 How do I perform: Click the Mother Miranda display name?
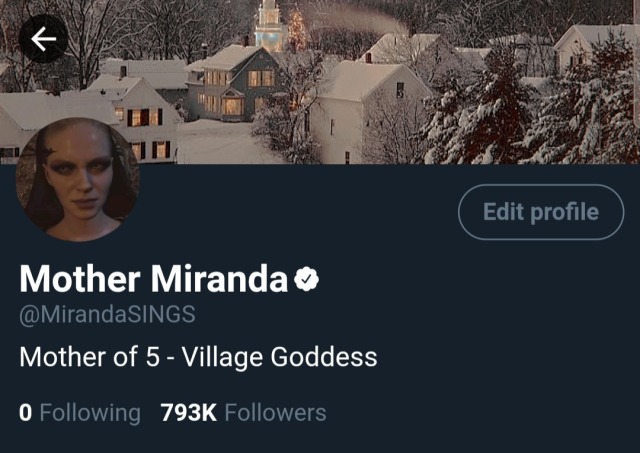pos(153,279)
